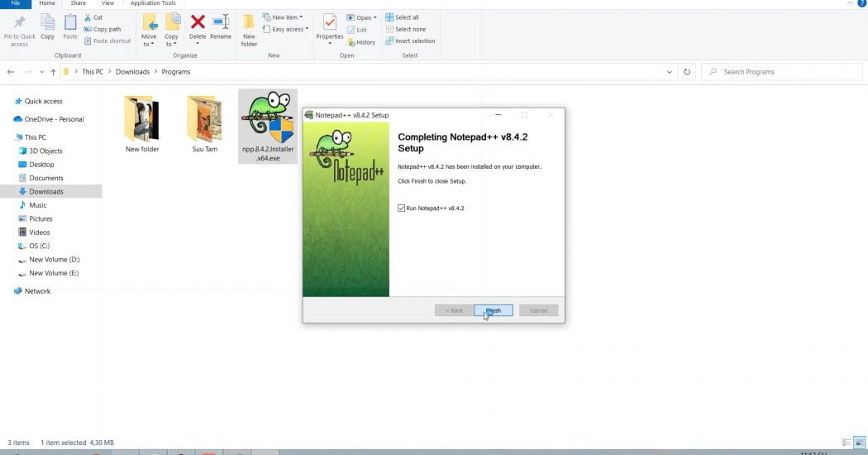Click the red Delete icon

tap(198, 22)
